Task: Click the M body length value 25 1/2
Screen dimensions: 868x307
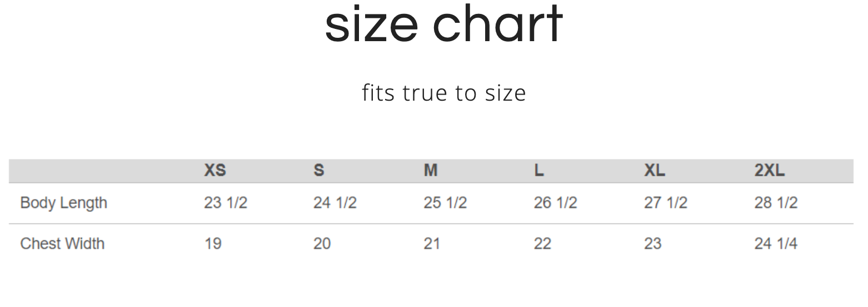Action: 445,203
